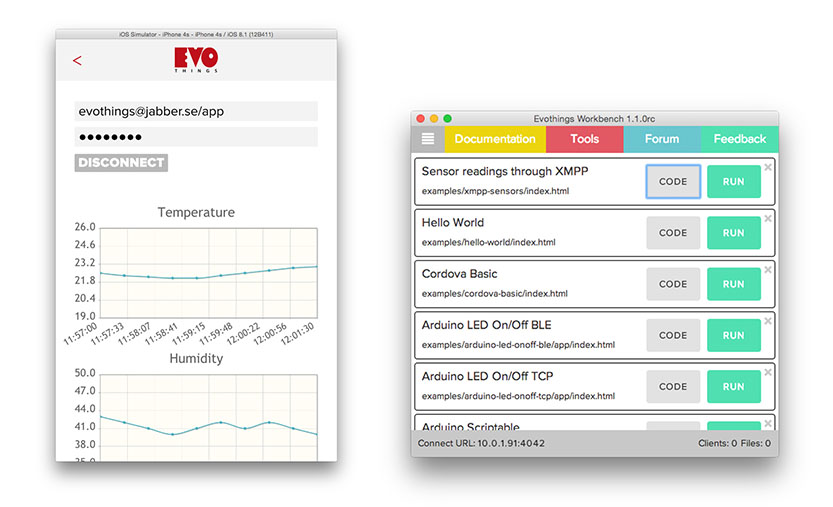Viewport: 833px width, 507px height.
Task: Click the Clients: 0 status entry
Action: pos(718,443)
